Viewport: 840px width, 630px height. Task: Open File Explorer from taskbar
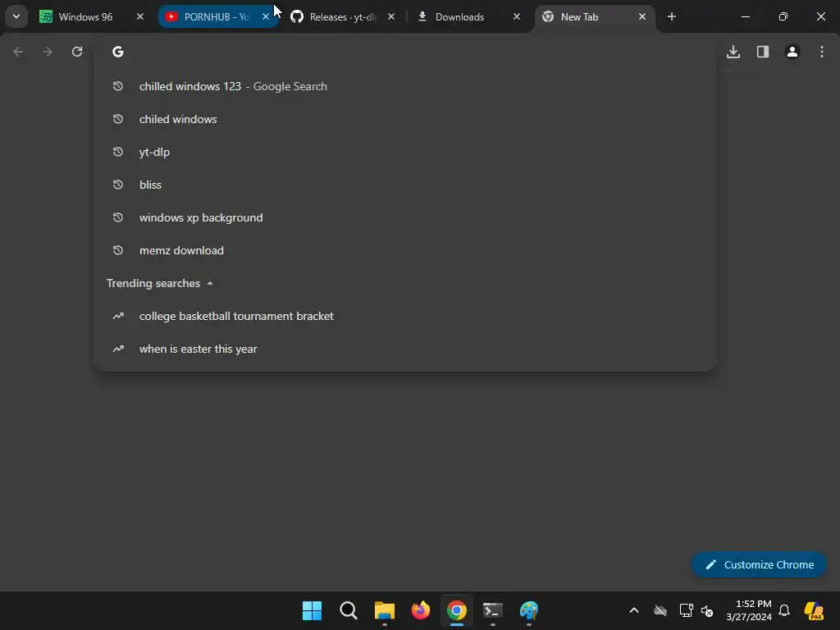(384, 610)
